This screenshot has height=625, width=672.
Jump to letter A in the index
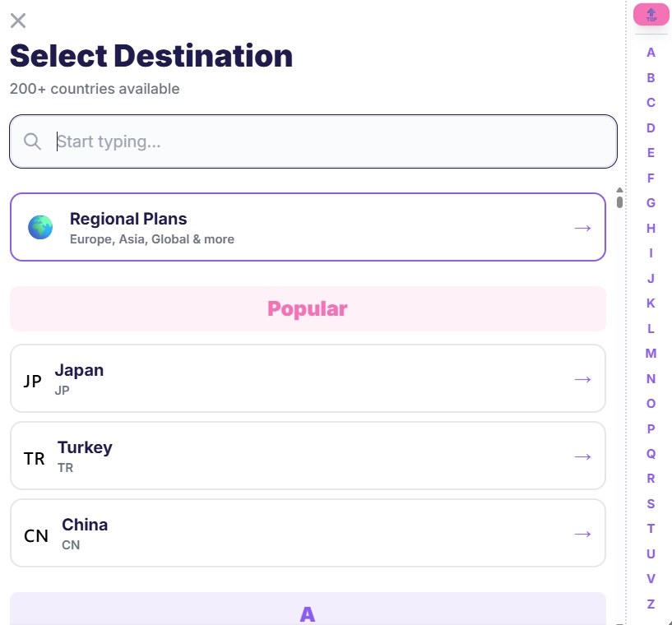pos(651,53)
